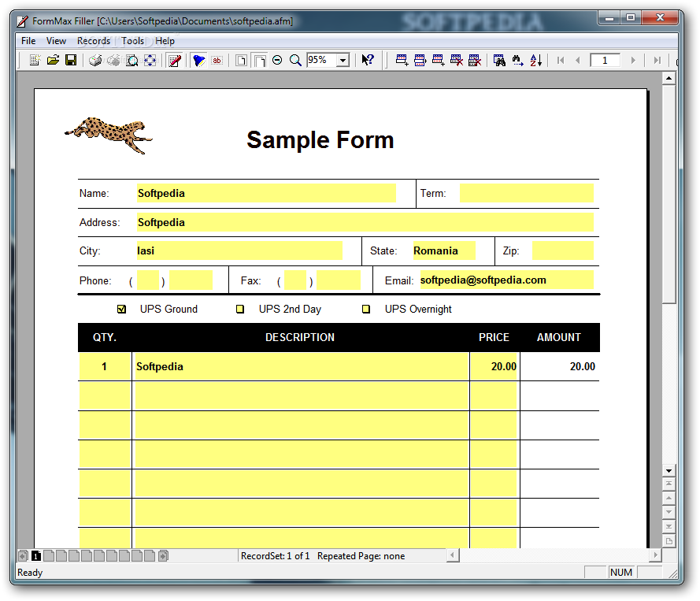The width and height of the screenshot is (700, 601).
Task: Click the 'Repeated Page: none' status text
Action: (361, 556)
